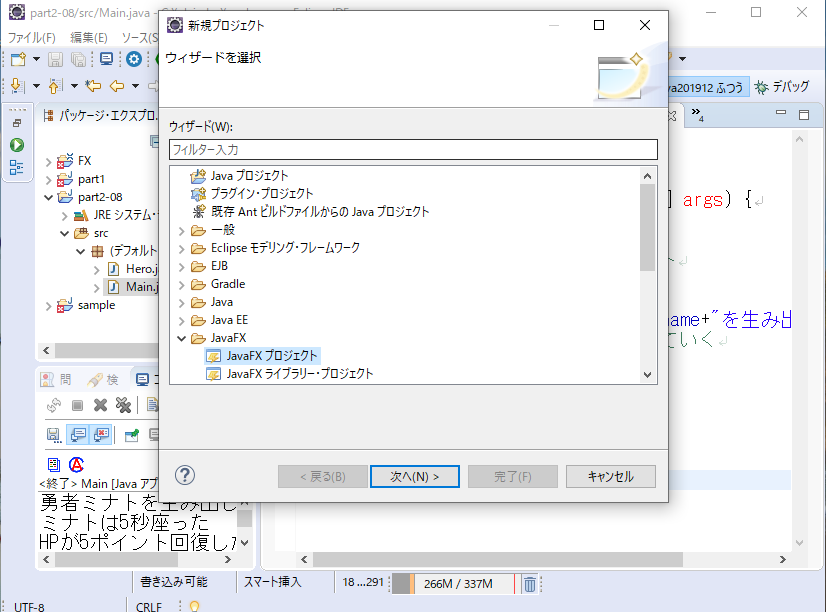Select JavaFX プロジェクト entry
This screenshot has width=826, height=612.
(x=262, y=356)
